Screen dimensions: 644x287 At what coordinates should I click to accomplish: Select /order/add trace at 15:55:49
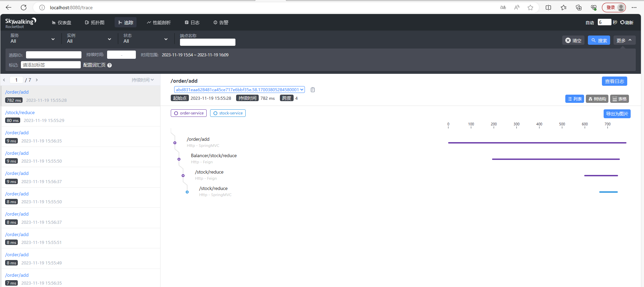tap(81, 259)
